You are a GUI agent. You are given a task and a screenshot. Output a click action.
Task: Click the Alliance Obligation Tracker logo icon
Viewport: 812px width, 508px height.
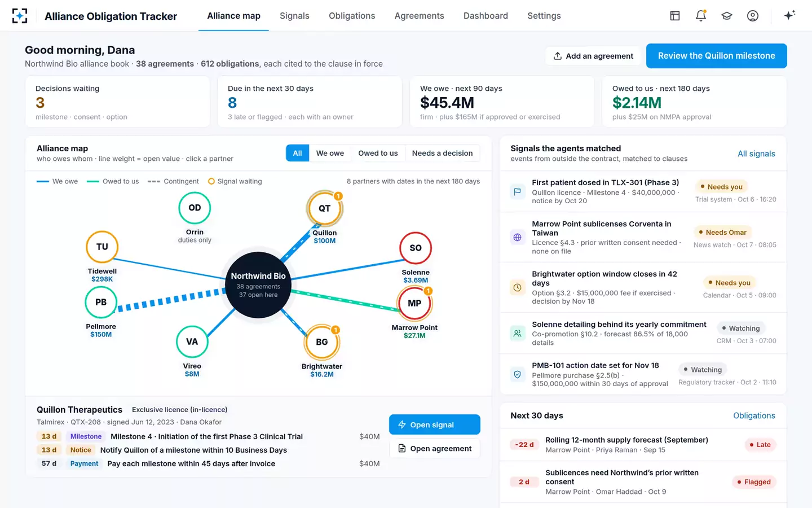tap(20, 16)
